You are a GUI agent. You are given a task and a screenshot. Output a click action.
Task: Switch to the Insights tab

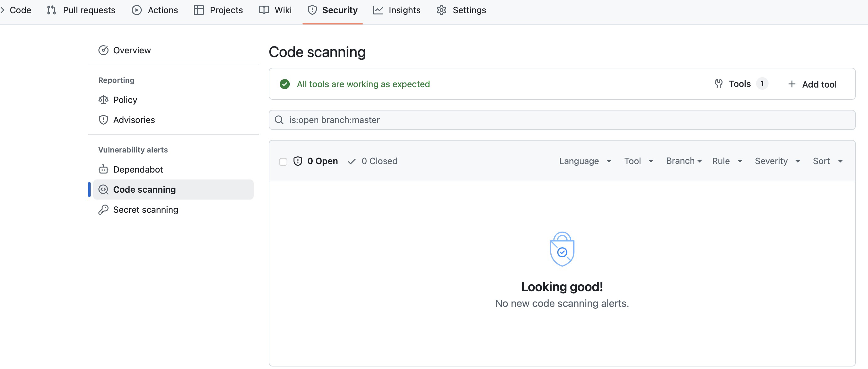[397, 10]
